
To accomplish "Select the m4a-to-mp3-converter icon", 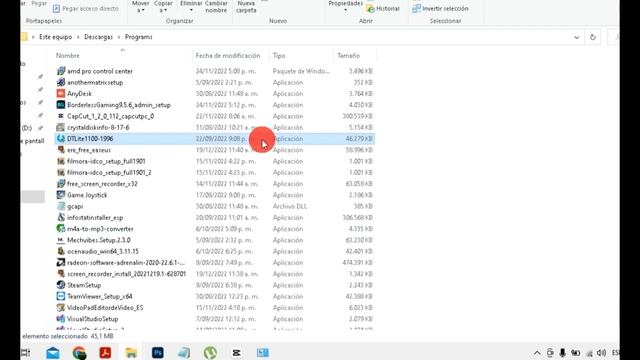I will (61, 229).
